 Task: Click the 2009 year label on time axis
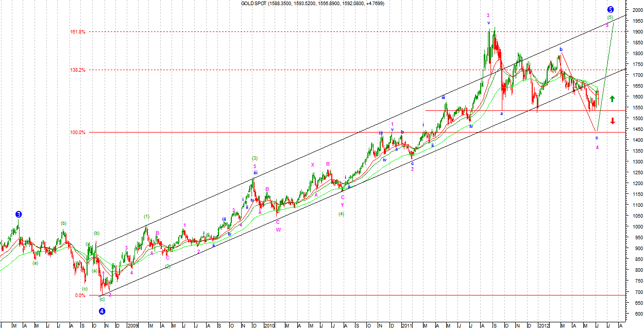click(132, 325)
